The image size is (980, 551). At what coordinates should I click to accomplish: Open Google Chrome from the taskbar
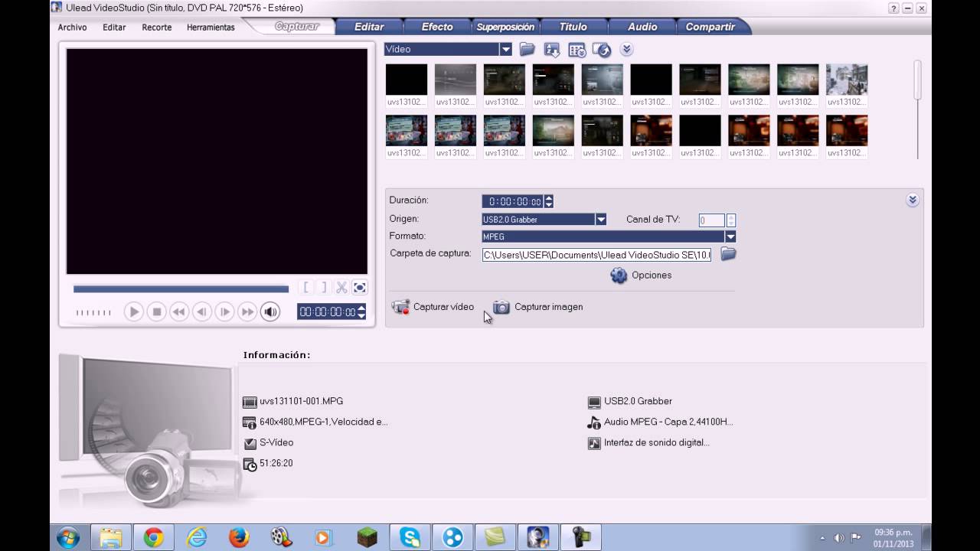(x=154, y=537)
